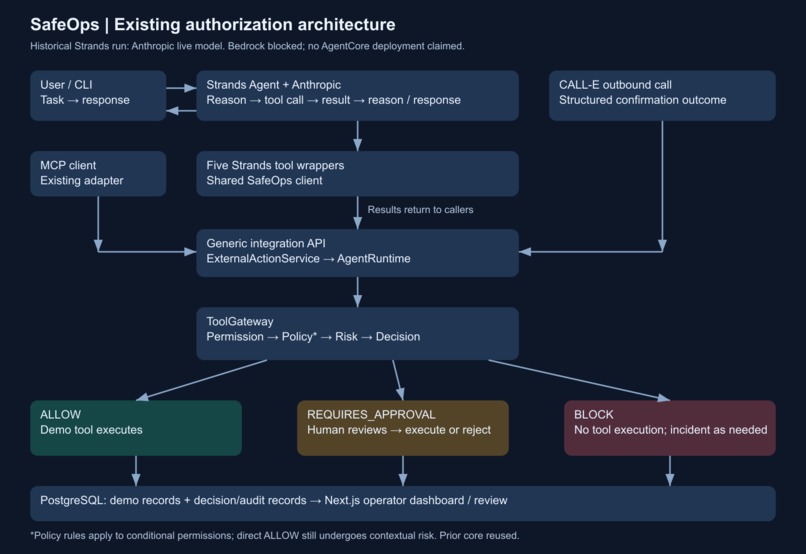This screenshot has width=806, height=554.
Task: Click the 'MCP client Existing adapter' box
Action: (98, 174)
